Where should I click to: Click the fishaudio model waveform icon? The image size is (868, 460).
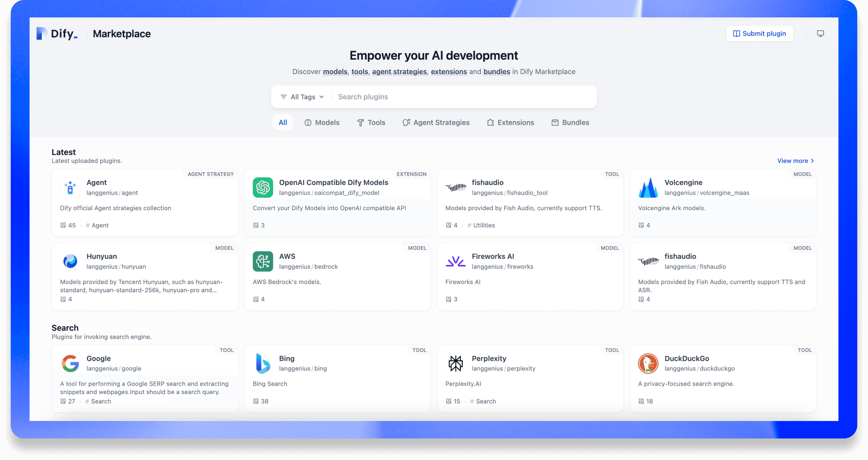point(648,261)
